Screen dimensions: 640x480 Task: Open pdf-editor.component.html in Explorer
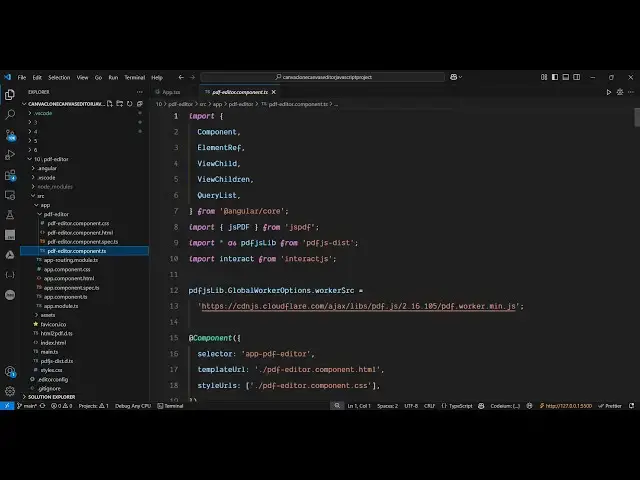tap(84, 233)
